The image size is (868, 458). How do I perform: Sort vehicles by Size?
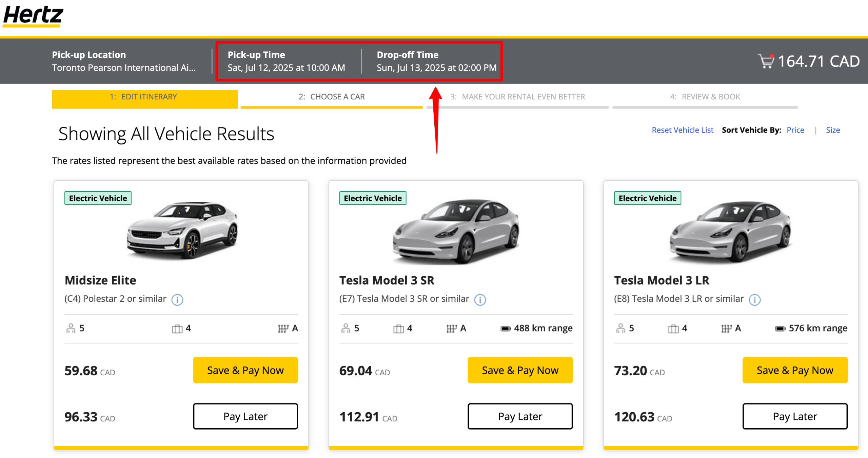coord(832,130)
